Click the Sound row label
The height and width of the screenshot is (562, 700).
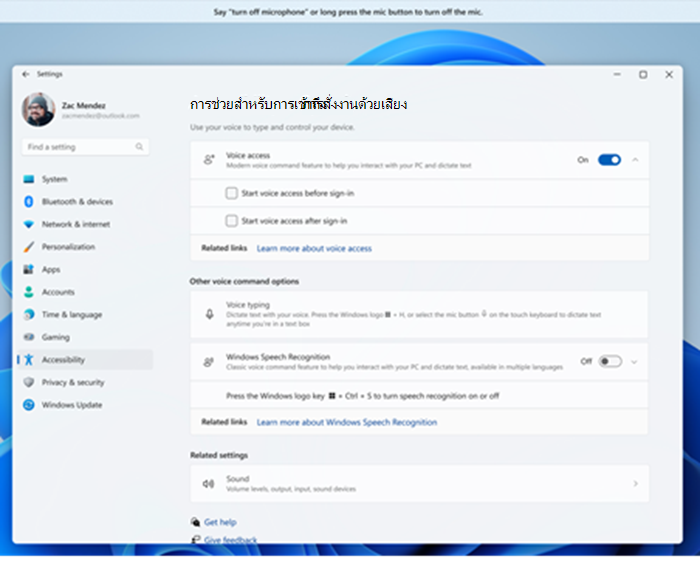pos(238,479)
